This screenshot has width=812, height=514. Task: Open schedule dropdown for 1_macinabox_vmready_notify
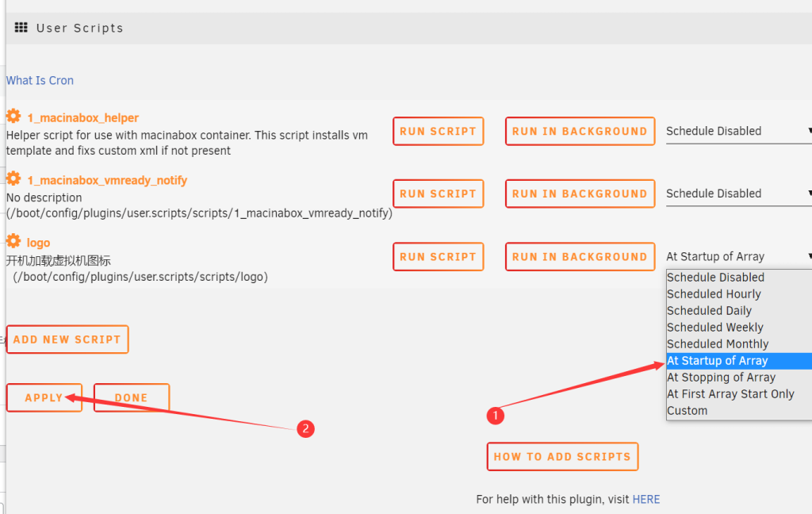[x=737, y=194]
